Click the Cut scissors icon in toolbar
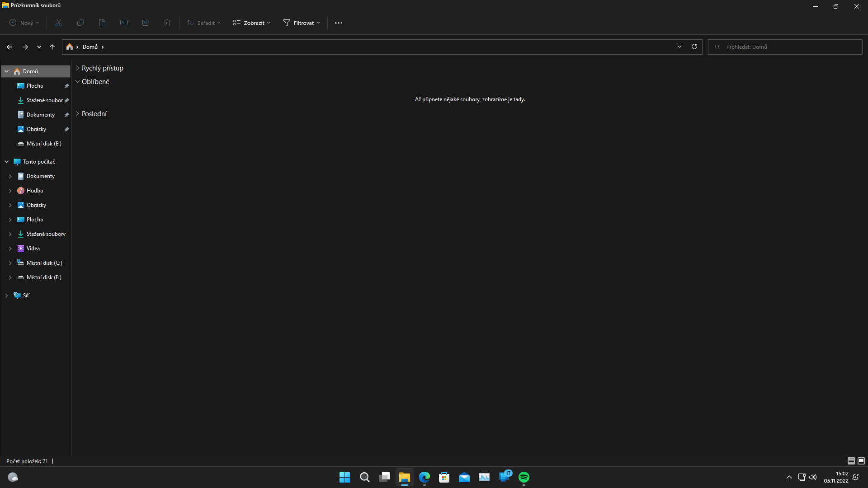Image resolution: width=868 pixels, height=488 pixels. click(x=59, y=23)
